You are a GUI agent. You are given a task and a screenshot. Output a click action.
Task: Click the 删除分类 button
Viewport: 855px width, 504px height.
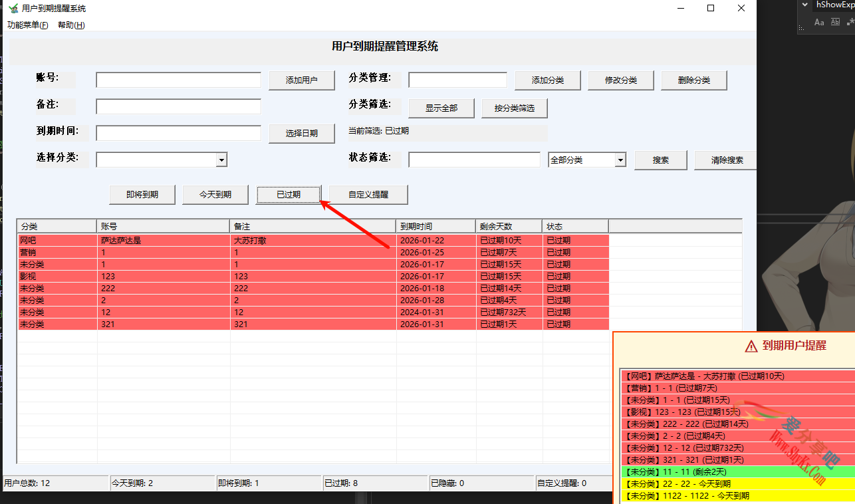(x=693, y=80)
